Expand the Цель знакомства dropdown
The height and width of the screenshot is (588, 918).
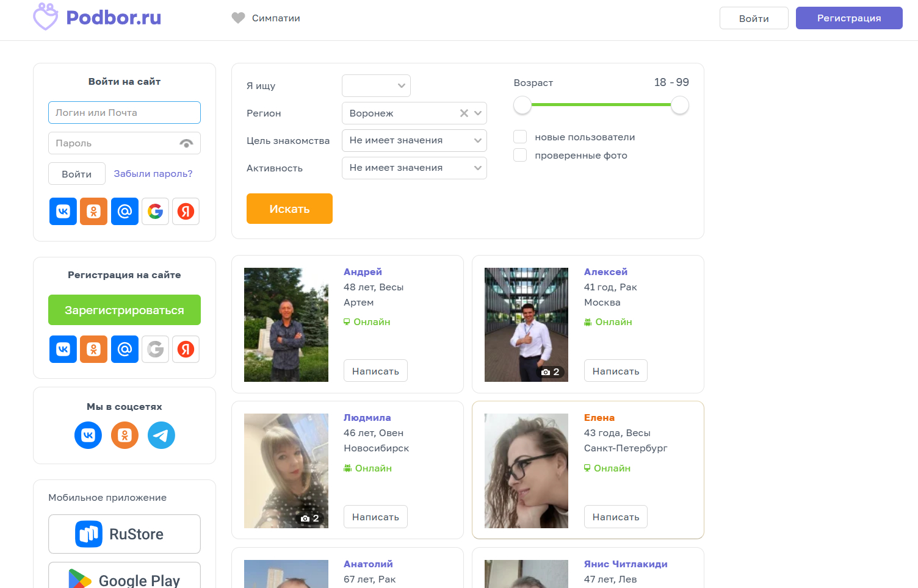414,141
